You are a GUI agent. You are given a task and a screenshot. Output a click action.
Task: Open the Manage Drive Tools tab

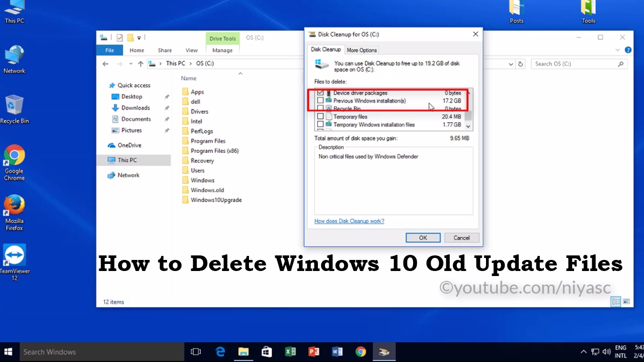pos(222,50)
